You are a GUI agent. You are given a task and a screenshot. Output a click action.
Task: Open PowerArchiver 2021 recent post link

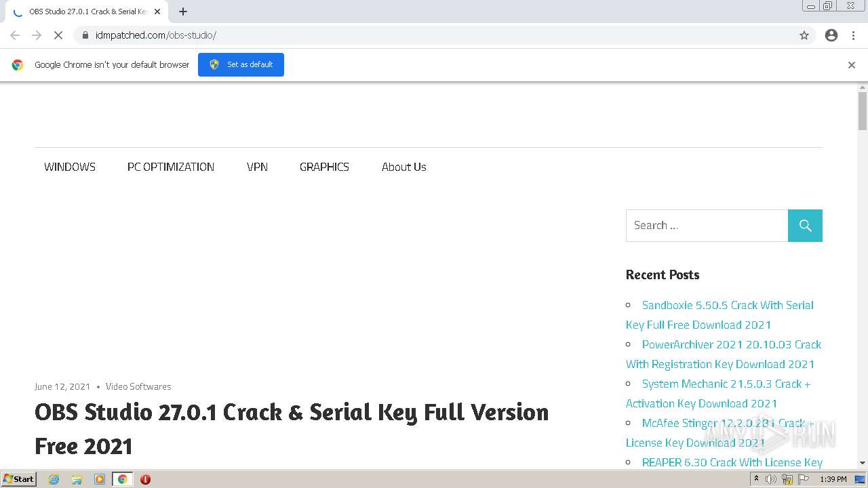(x=723, y=354)
